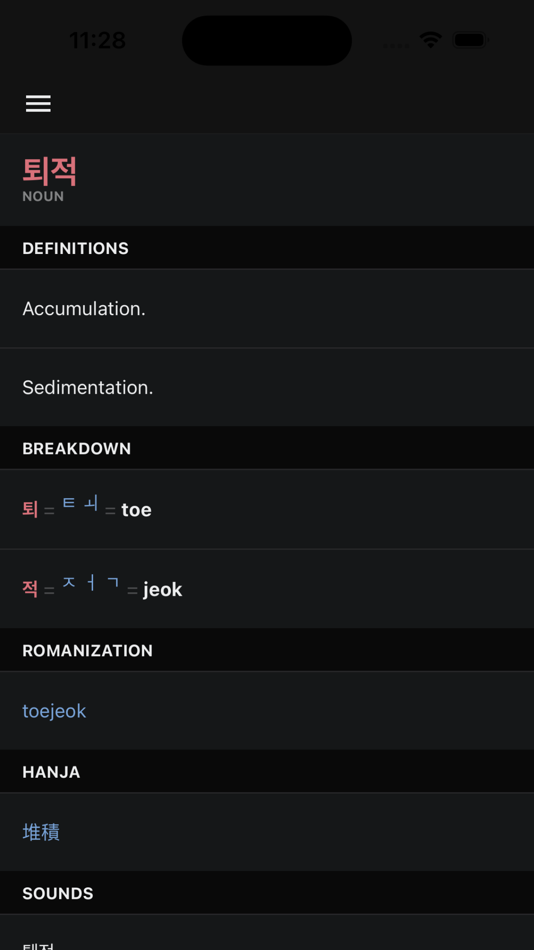The image size is (534, 950).
Task: Tap the Wi-Fi status icon
Action: click(431, 40)
